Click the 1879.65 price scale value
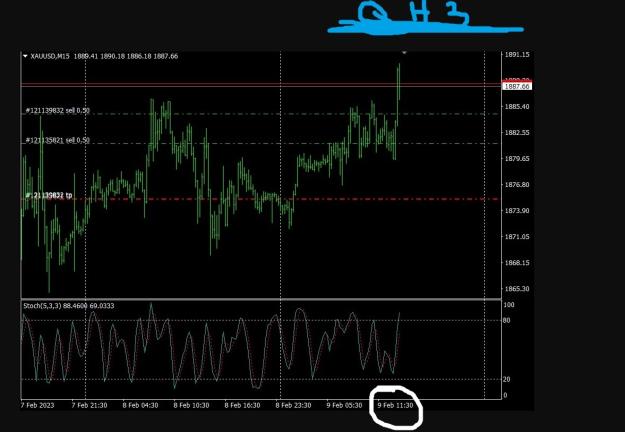Viewport: 625px width, 432px height. [x=517, y=159]
